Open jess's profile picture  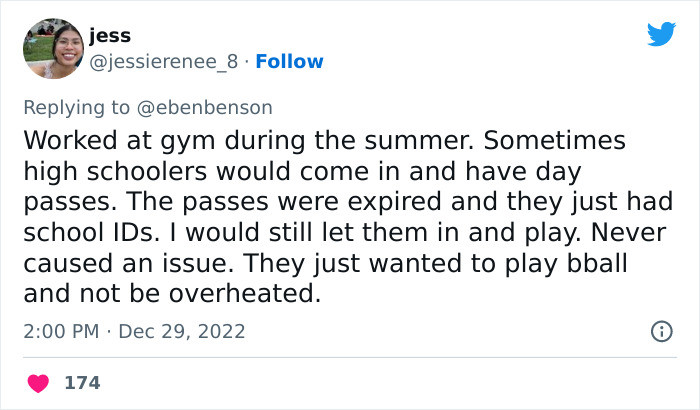pyautogui.click(x=51, y=47)
